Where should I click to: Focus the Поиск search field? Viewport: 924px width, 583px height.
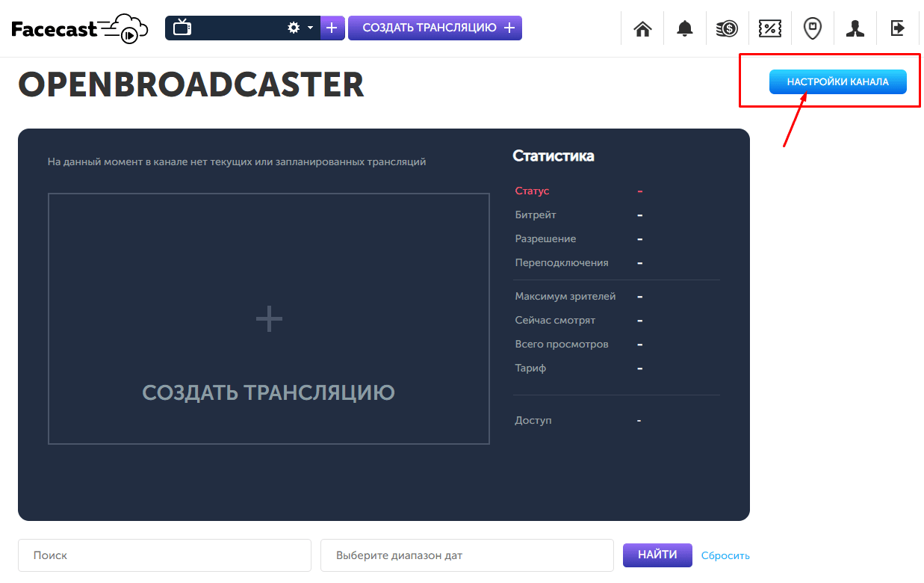[x=164, y=555]
